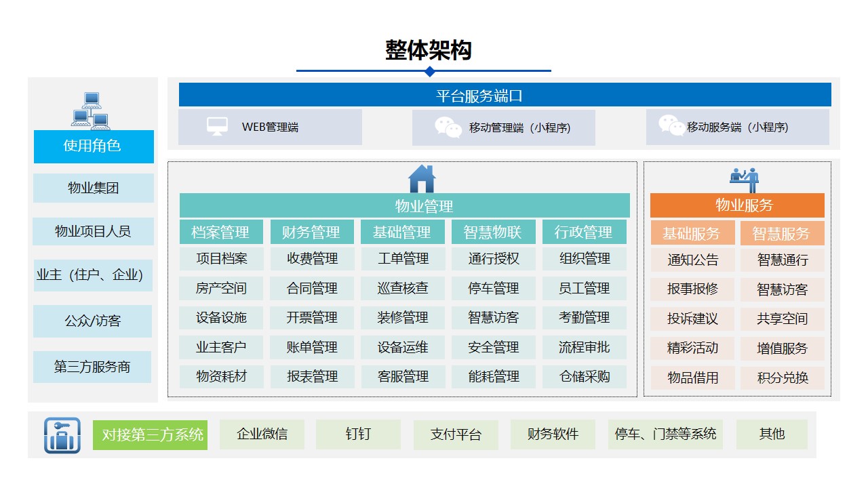Click the 安全管理 cell
868x488 pixels.
(494, 348)
